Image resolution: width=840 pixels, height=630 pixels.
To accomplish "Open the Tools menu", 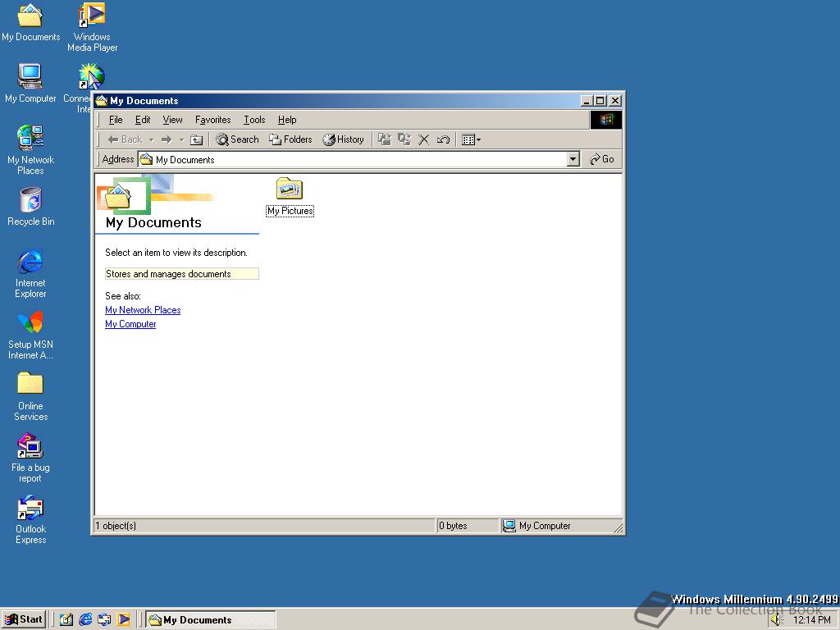I will click(254, 120).
